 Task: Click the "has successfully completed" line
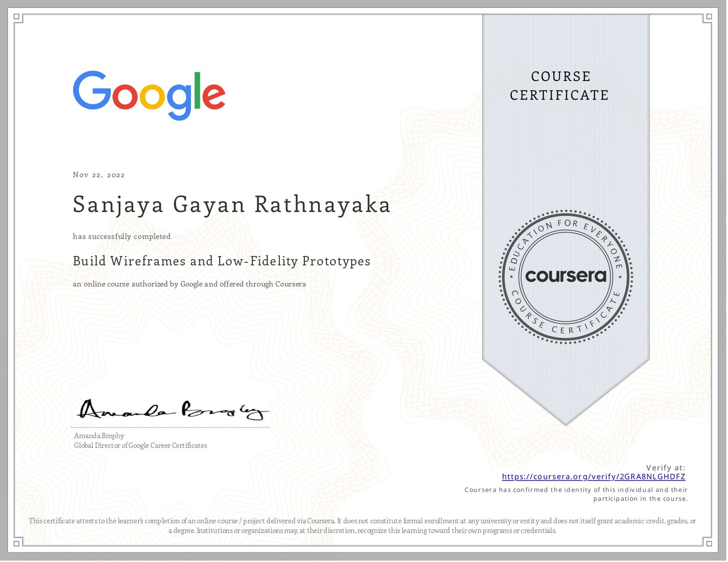[x=122, y=236]
